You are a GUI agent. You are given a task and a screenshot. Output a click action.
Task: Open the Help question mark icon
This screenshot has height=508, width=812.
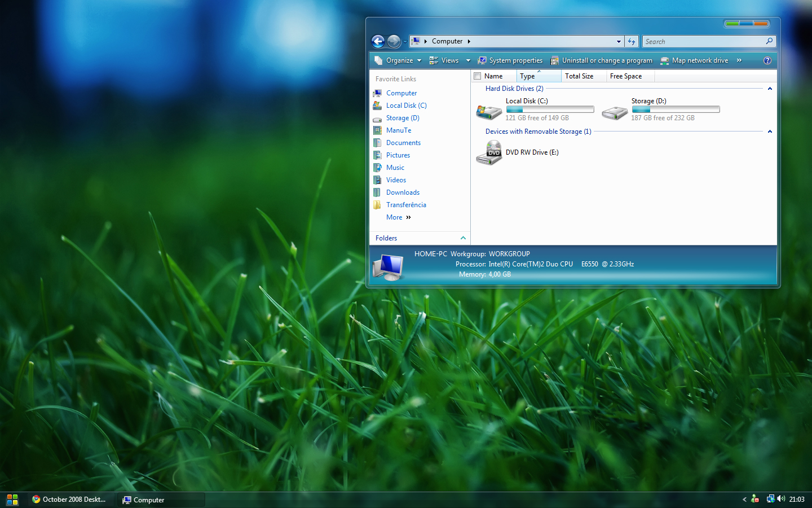click(767, 60)
